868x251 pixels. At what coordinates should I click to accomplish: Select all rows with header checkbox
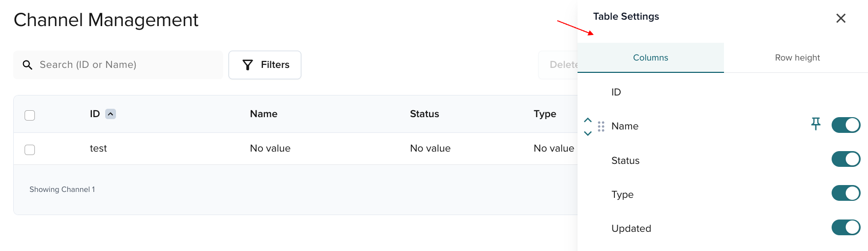click(x=30, y=115)
